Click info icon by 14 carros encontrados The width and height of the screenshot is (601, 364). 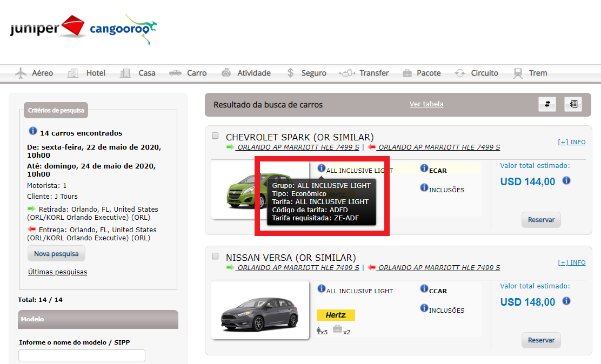[33, 131]
